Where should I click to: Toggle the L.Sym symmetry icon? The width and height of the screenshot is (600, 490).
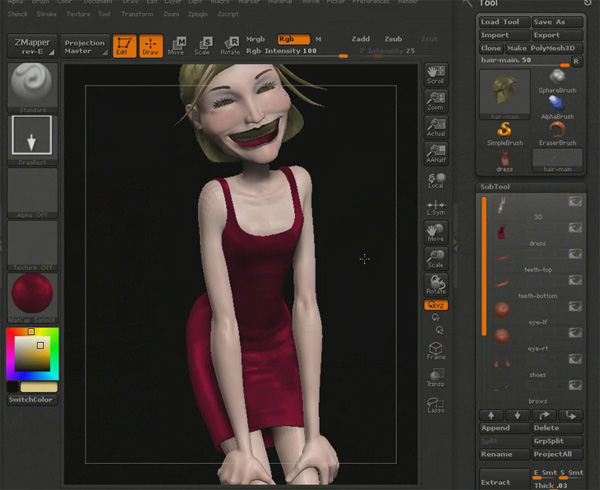click(x=436, y=208)
